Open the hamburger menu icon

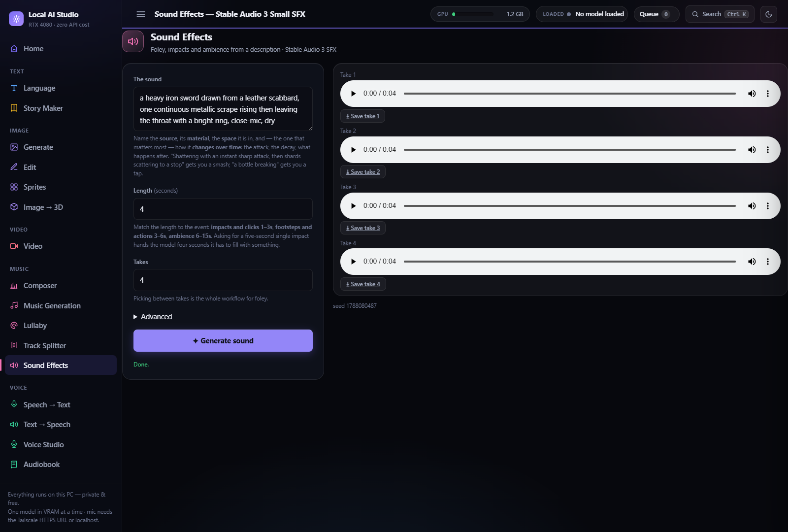141,14
